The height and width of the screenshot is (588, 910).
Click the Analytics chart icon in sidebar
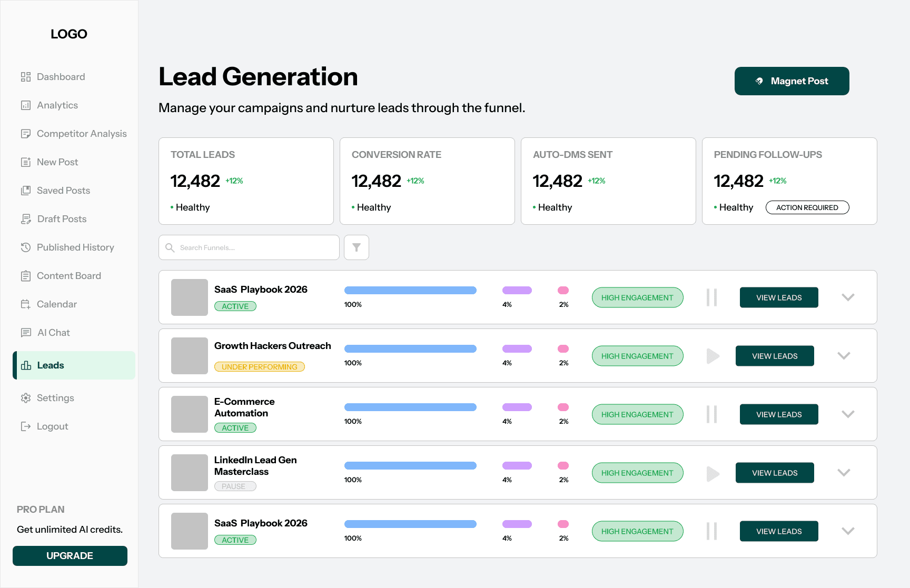[25, 105]
